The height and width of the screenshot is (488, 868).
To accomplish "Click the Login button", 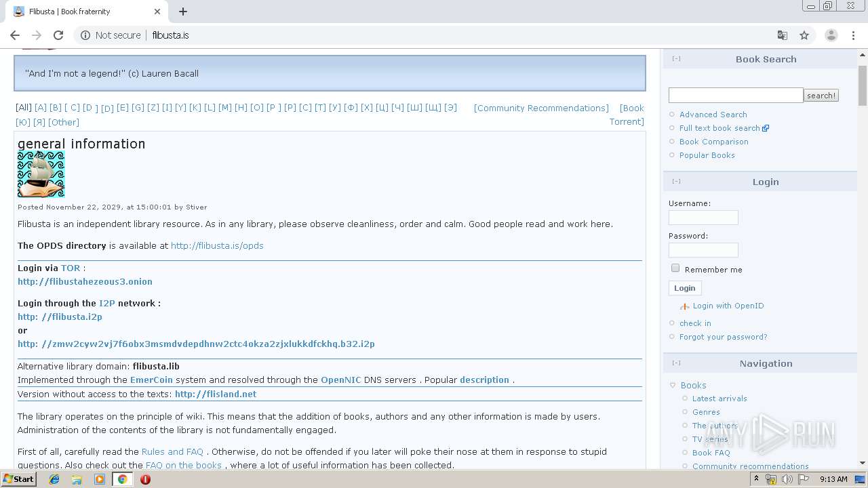I will tap(685, 288).
